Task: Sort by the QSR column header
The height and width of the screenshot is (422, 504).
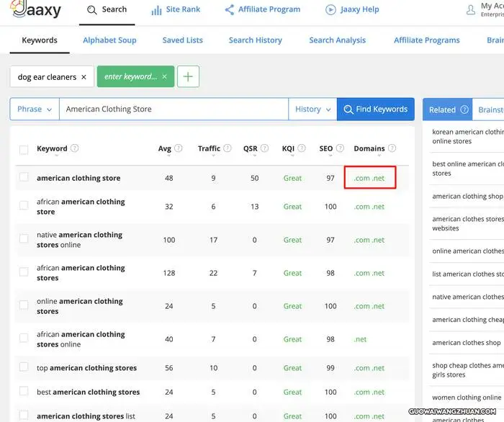Action: click(250, 148)
